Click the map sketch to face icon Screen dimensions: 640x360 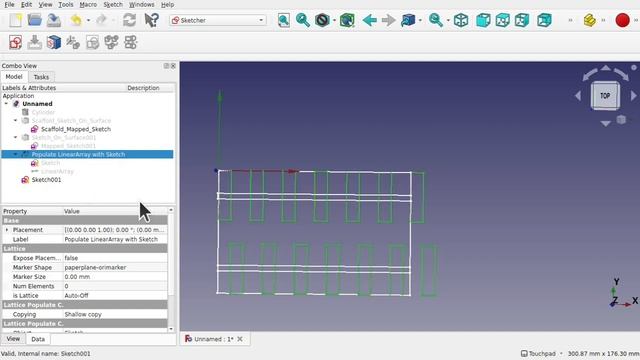tap(73, 42)
